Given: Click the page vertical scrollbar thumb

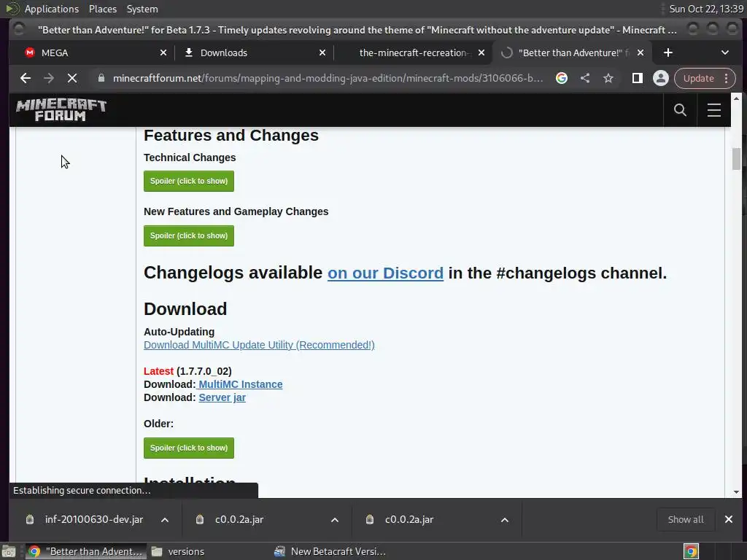Looking at the screenshot, I should [737, 158].
